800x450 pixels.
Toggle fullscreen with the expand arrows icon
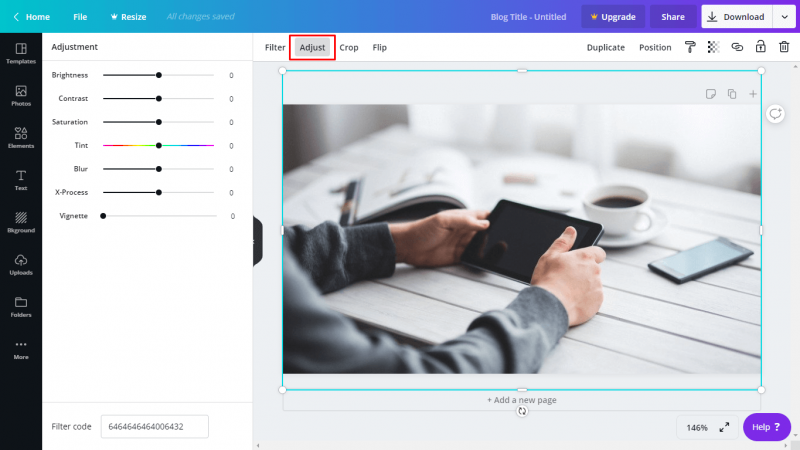click(x=724, y=427)
